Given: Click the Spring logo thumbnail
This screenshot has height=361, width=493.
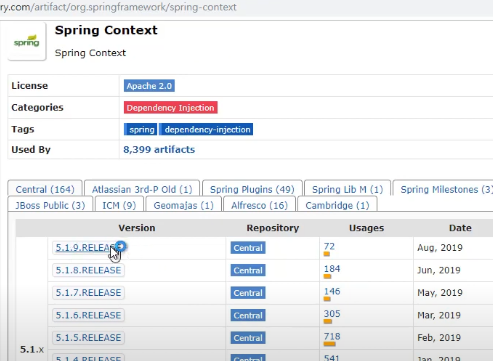Looking at the screenshot, I should 27,41.
